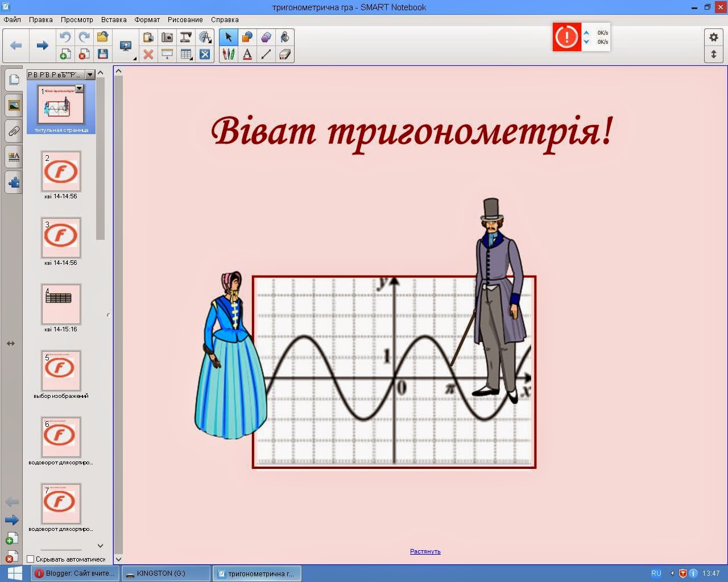Screen dimensions: 728x582
Task: Open the Properties tab in sidebar
Action: pos(14,156)
